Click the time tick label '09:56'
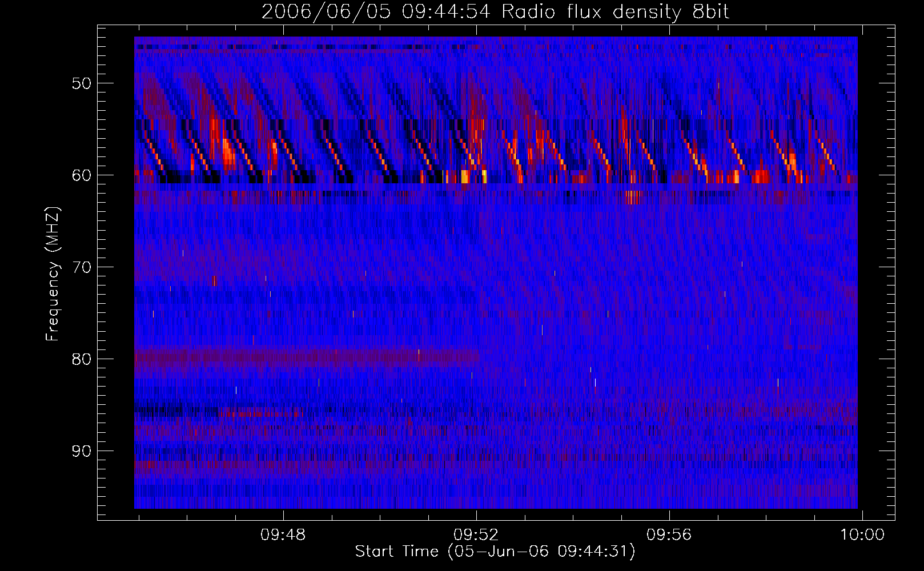This screenshot has width=924, height=571. (x=669, y=535)
